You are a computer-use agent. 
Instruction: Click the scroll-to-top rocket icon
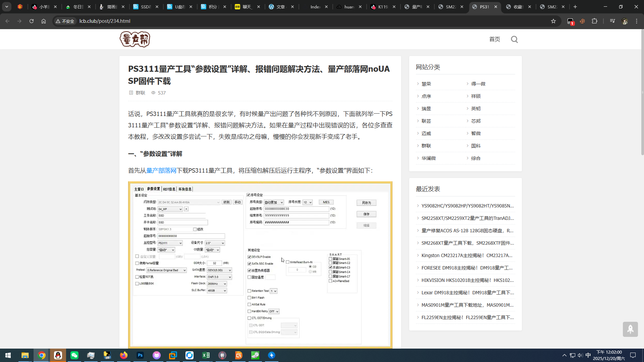pyautogui.click(x=630, y=329)
